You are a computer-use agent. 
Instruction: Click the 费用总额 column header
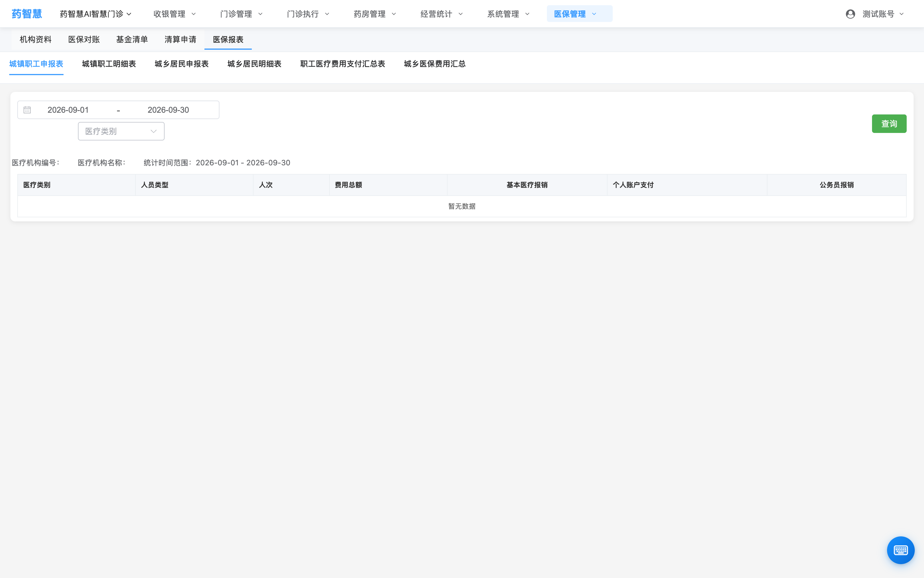pos(388,185)
